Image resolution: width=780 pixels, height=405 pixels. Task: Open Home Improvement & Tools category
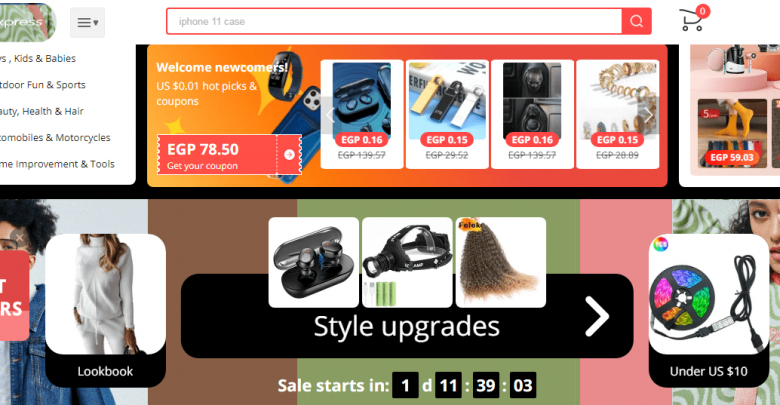57,164
